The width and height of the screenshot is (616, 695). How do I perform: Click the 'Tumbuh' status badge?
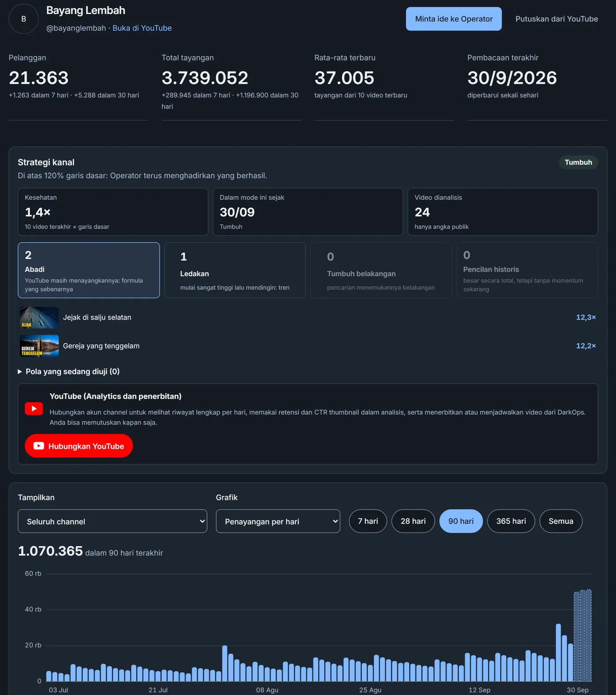(x=578, y=162)
